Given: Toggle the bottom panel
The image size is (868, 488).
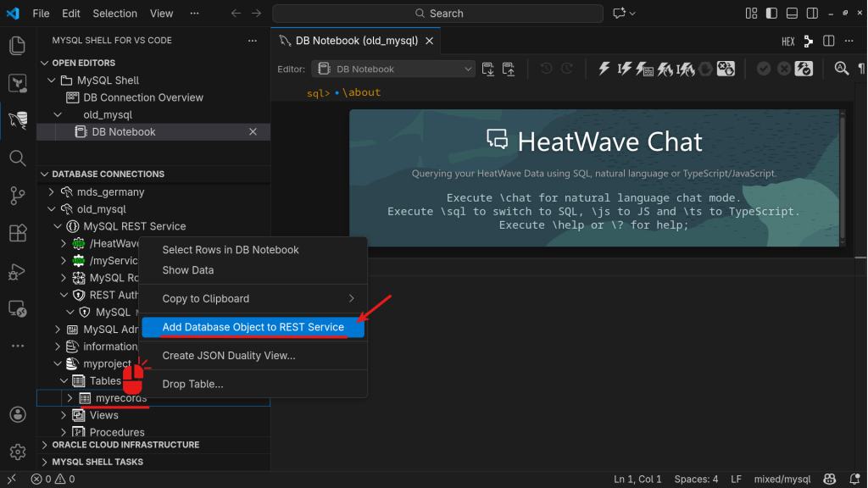Looking at the screenshot, I should (x=793, y=14).
